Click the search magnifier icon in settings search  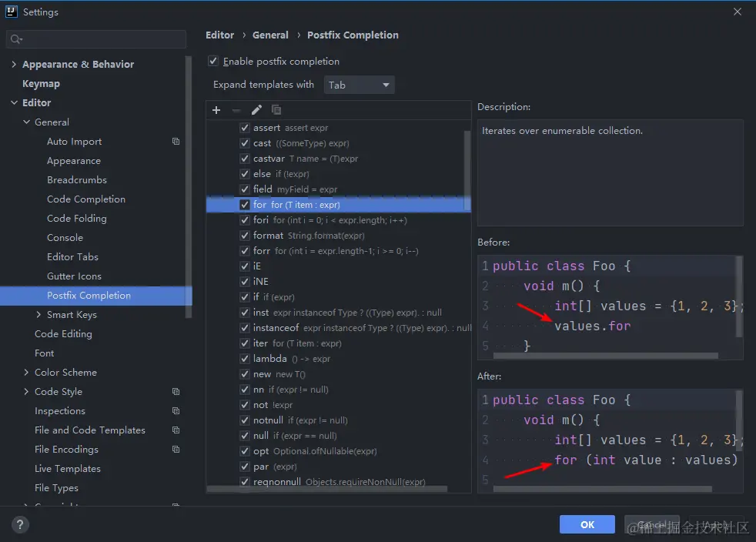pyautogui.click(x=16, y=39)
